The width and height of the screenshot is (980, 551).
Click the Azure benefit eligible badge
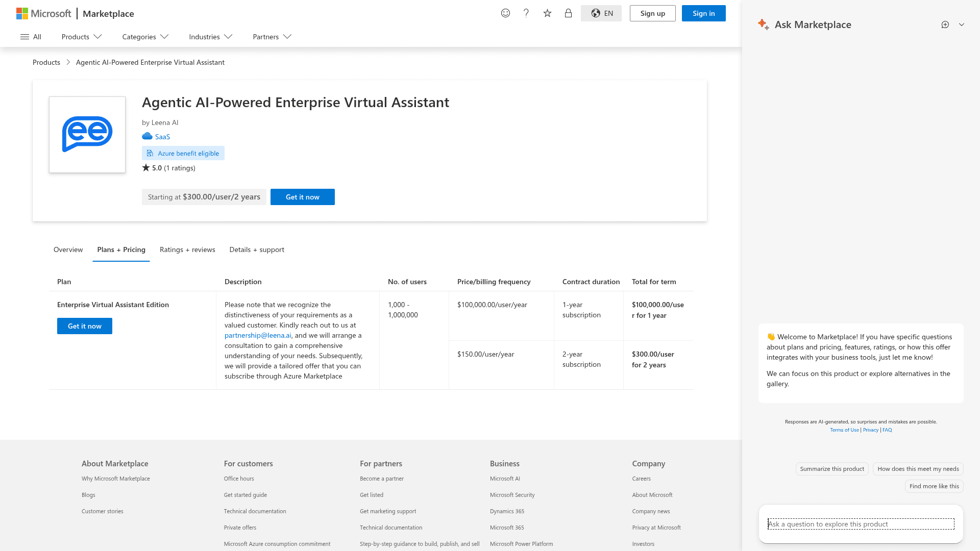tap(183, 153)
